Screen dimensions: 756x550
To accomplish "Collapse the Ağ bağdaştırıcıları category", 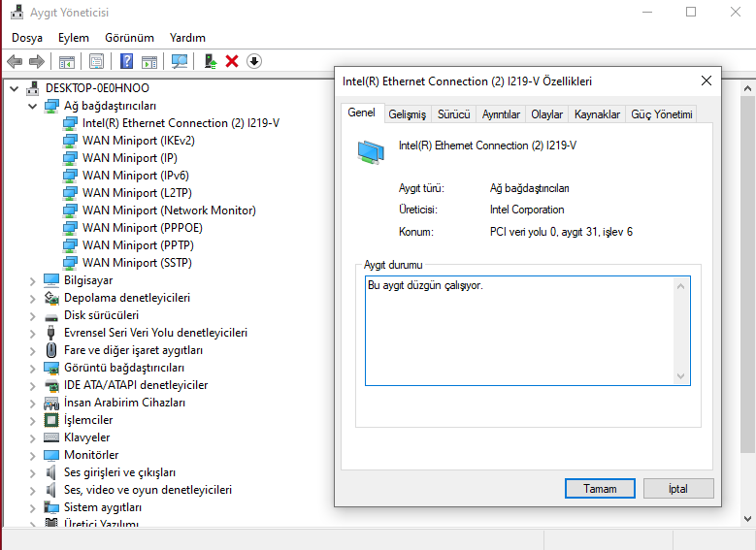I will pyautogui.click(x=32, y=106).
